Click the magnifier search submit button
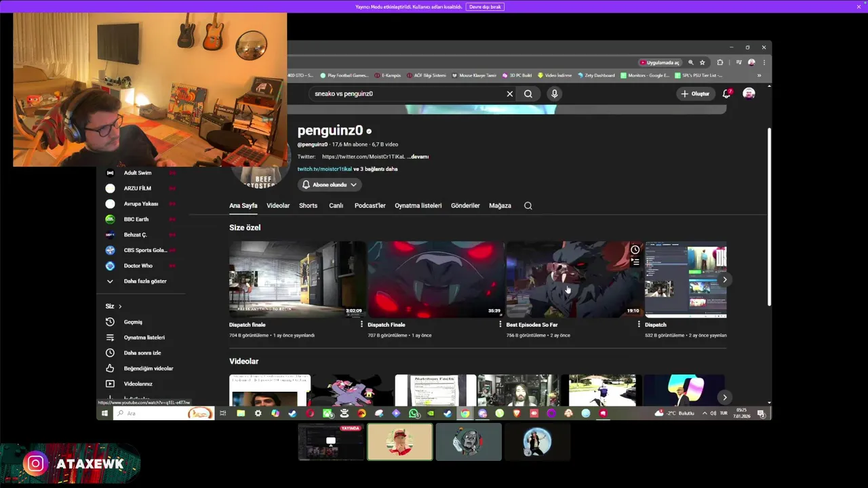The height and width of the screenshot is (488, 868). 528,94
